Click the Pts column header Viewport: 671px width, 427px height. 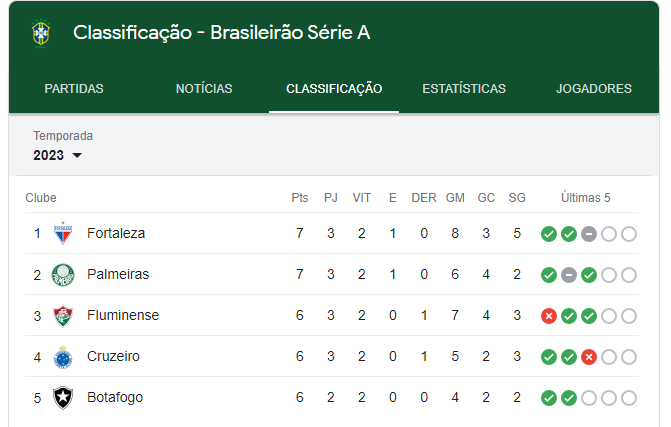[x=300, y=198]
